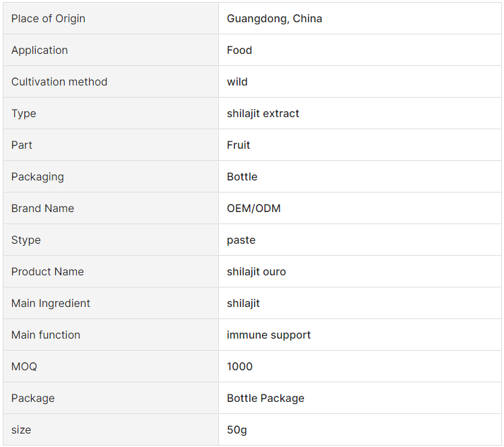This screenshot has width=504, height=447.
Task: Select the 'Fruit' value cell
Action: [x=239, y=145]
